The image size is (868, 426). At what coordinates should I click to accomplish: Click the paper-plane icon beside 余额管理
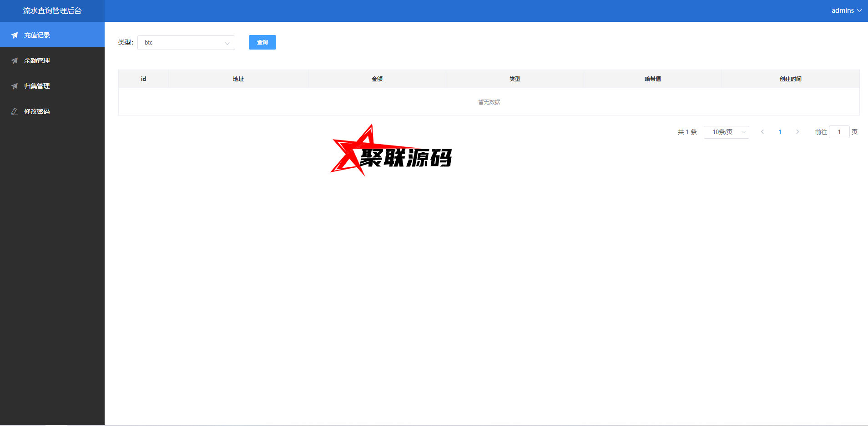coord(15,60)
